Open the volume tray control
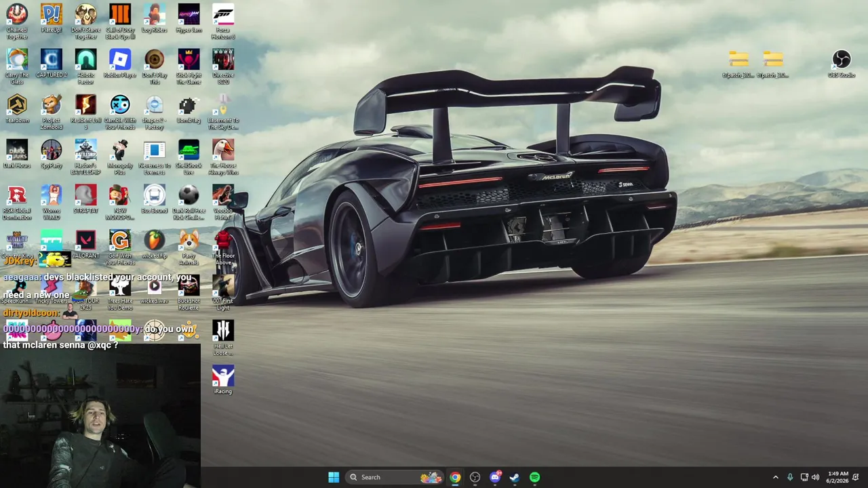868x488 pixels. (x=815, y=477)
